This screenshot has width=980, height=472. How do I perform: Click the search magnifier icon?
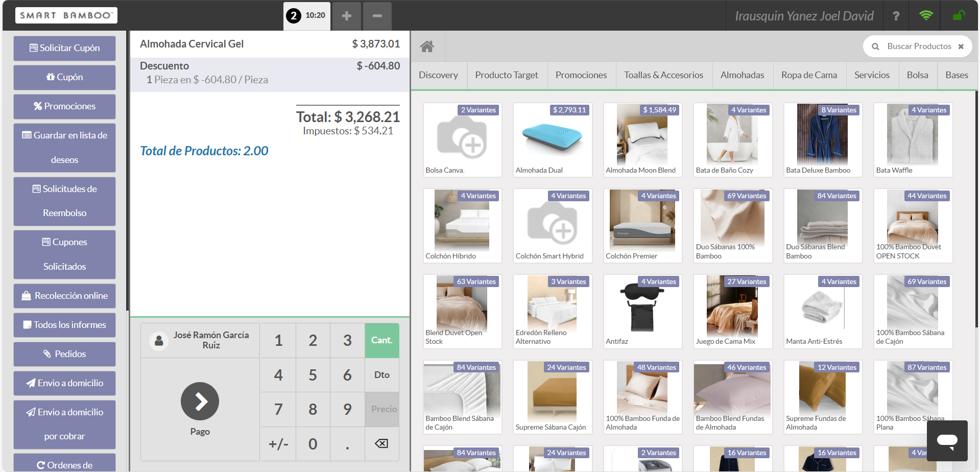tap(875, 46)
